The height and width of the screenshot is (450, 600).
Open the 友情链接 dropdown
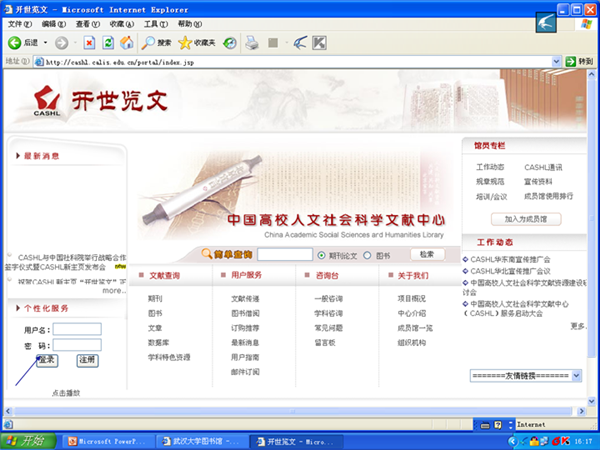(576, 376)
